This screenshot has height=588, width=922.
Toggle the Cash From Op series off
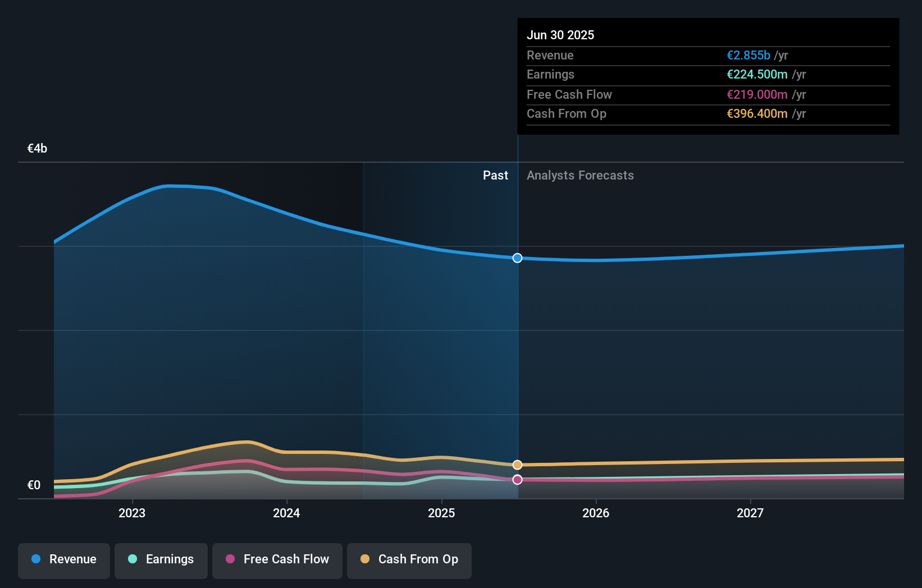pos(409,559)
